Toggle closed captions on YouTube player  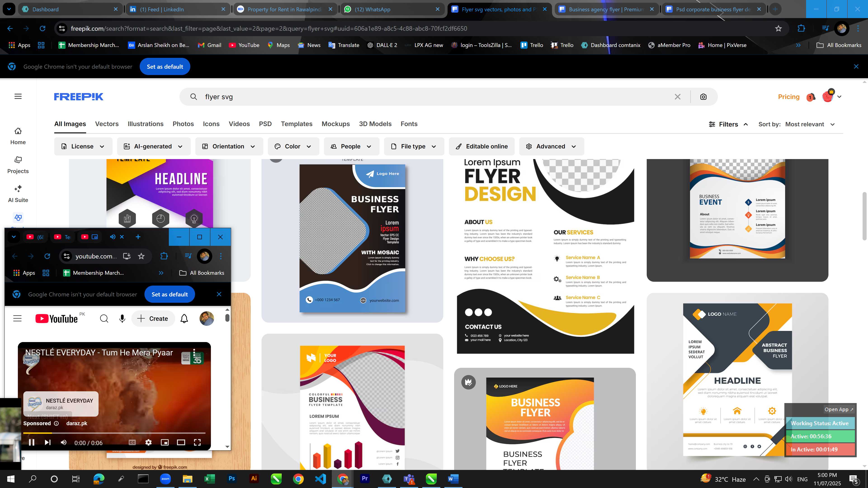(x=132, y=443)
